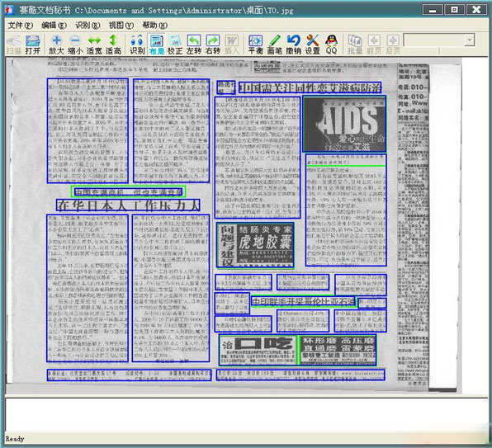Open the 文件 menu
Screen dimensions: 492x448
coord(20,25)
